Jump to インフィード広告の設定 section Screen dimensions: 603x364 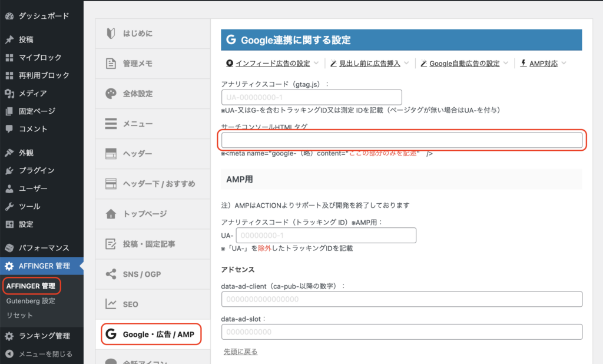pyautogui.click(x=273, y=64)
